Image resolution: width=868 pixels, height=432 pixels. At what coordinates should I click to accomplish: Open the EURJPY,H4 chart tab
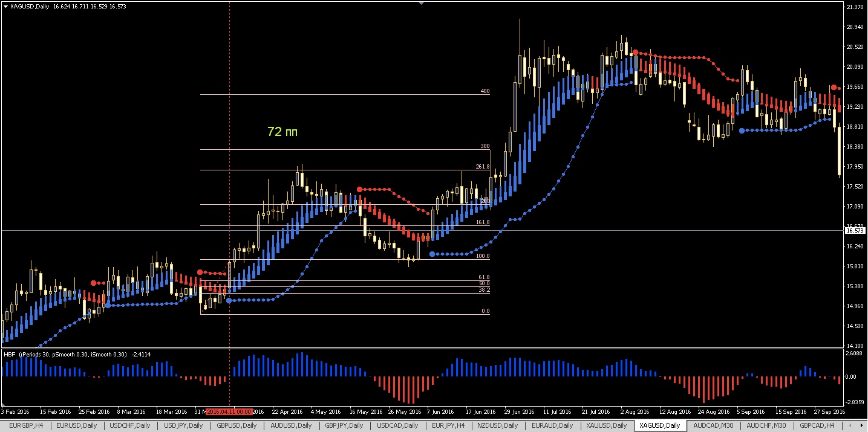click(448, 426)
